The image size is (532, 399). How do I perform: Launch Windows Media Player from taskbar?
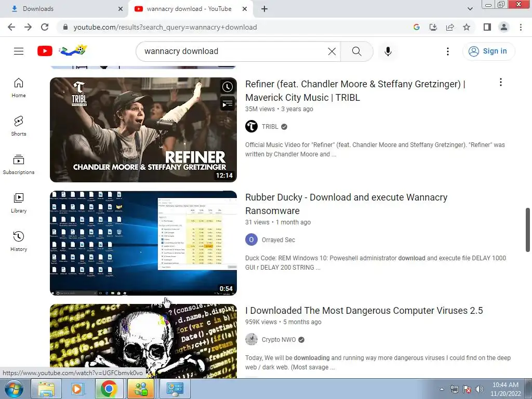[x=77, y=389]
